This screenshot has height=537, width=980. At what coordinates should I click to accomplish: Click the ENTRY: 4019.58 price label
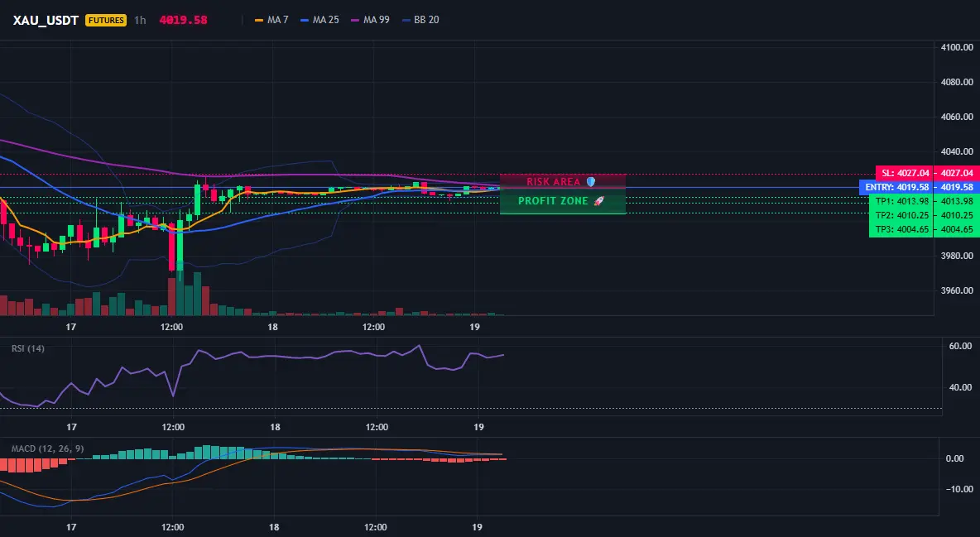897,187
